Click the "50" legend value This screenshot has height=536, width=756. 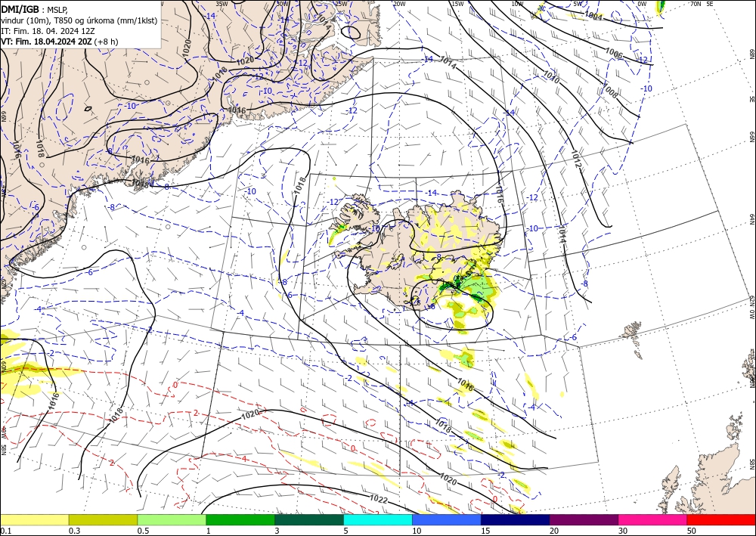(x=692, y=531)
